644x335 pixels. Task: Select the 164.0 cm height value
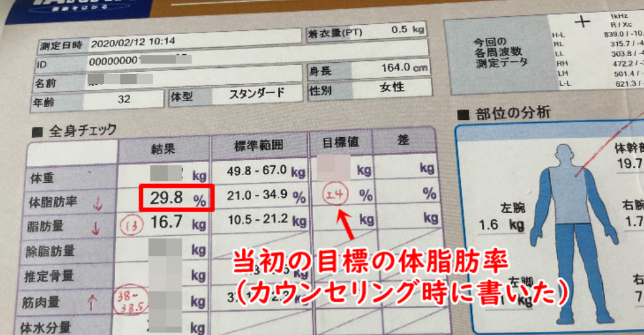coord(404,67)
